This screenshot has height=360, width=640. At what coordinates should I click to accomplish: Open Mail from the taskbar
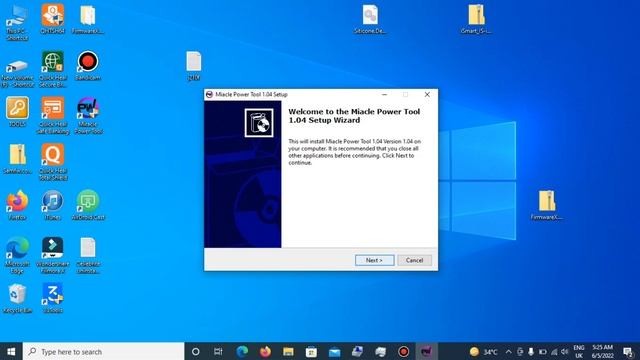pos(335,351)
